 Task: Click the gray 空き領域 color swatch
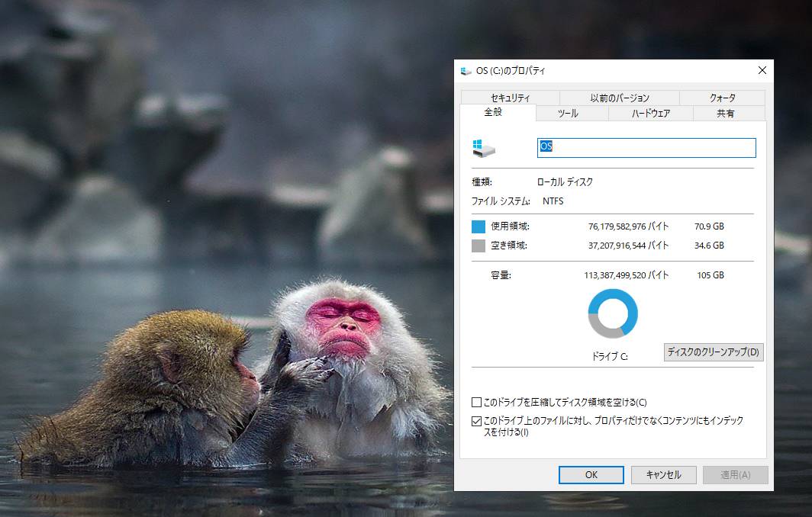pyautogui.click(x=478, y=246)
